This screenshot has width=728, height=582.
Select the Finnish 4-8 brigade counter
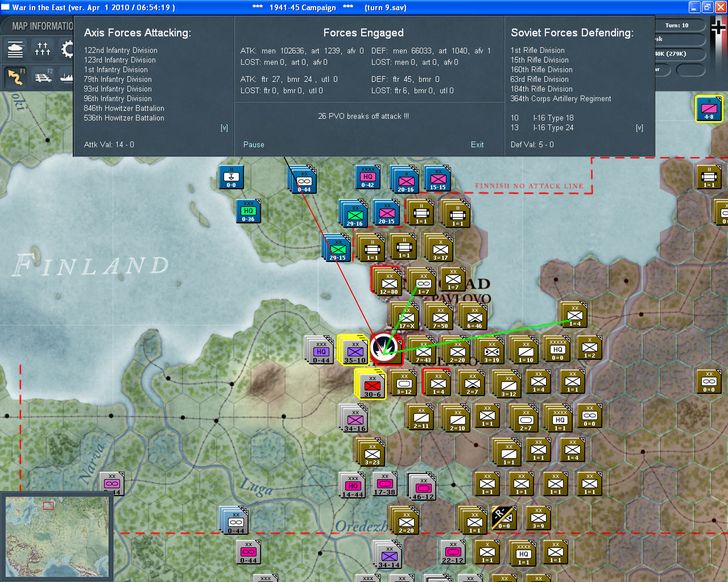pos(709,109)
